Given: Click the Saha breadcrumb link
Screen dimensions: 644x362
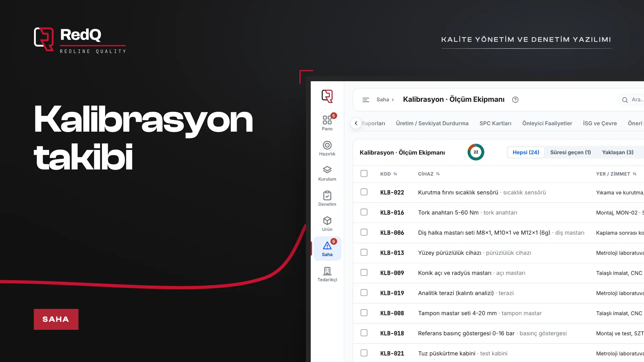Looking at the screenshot, I should 383,99.
